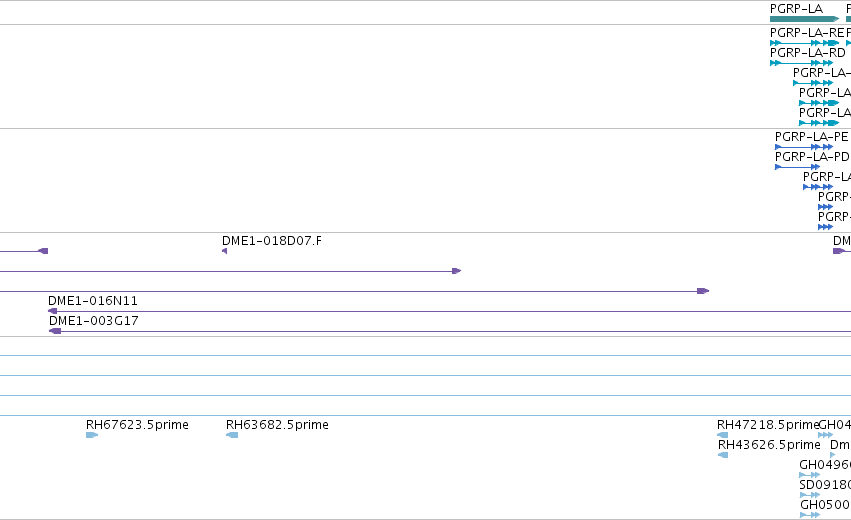Screen dimensions: 851x520
Task: Click the thick teal PGRP-LA gene bar
Action: point(804,19)
